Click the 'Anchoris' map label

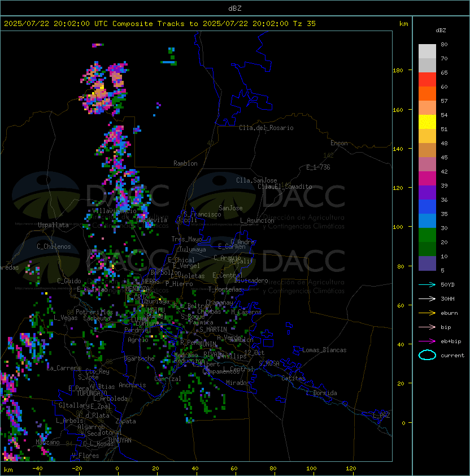(x=132, y=385)
